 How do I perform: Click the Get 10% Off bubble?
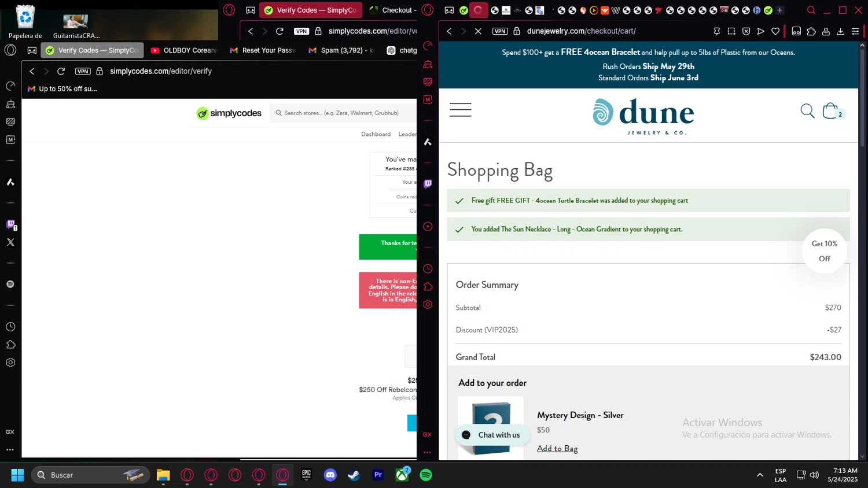[825, 251]
